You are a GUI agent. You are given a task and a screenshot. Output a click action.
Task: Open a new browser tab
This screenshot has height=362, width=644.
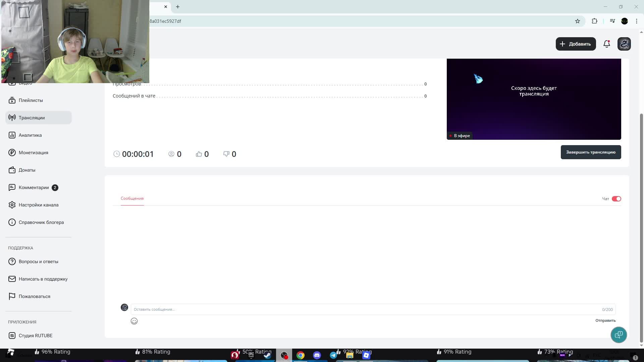click(x=178, y=7)
